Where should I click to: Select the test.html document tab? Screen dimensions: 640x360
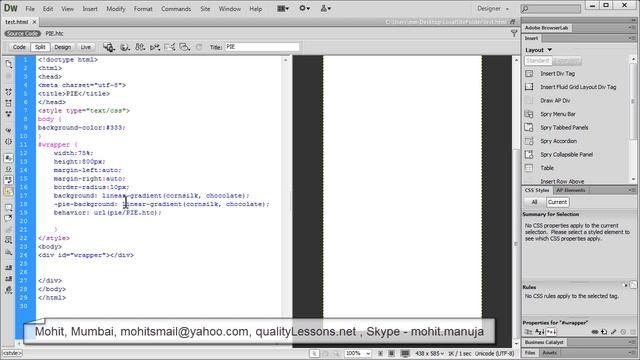coord(17,22)
